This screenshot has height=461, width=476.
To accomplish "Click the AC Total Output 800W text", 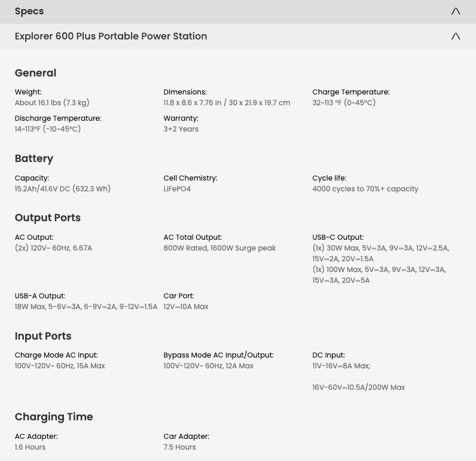I will [219, 248].
